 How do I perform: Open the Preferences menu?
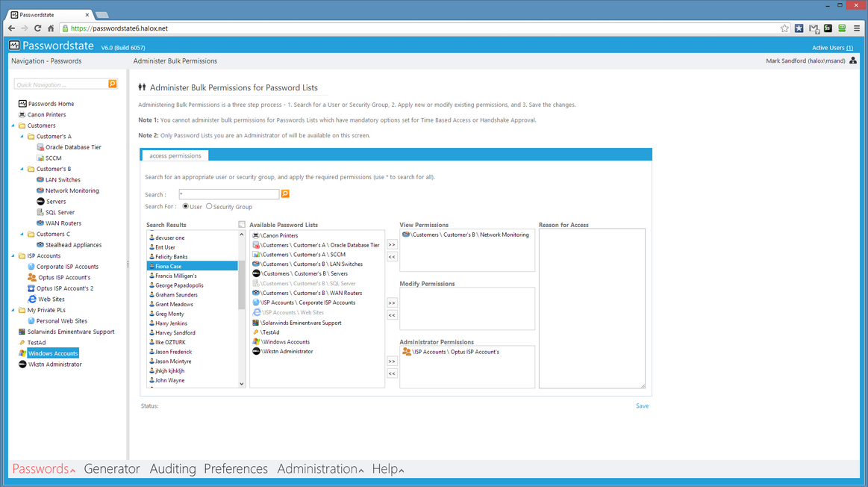coord(236,469)
